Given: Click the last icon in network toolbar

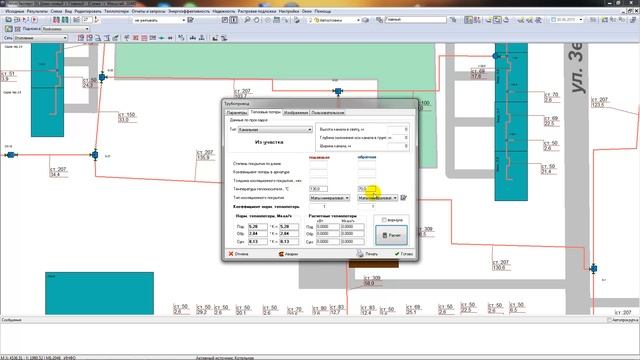Looking at the screenshot, I should 224,38.
